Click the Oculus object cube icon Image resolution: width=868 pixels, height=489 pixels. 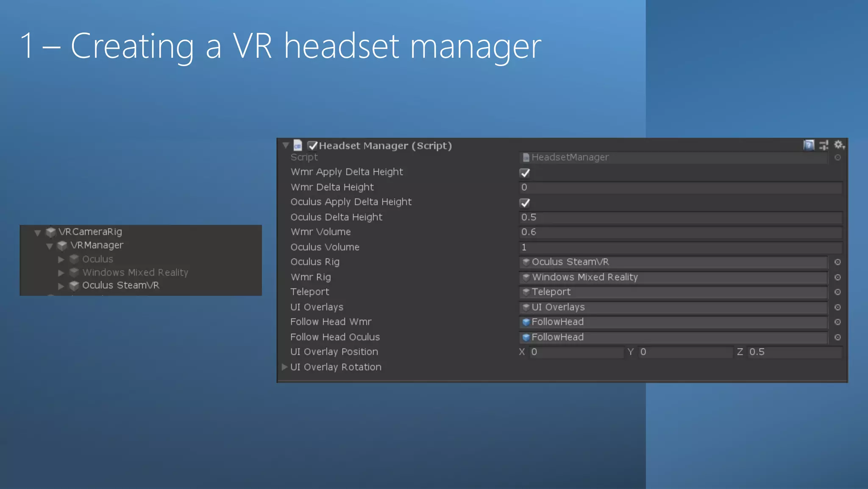(x=74, y=259)
